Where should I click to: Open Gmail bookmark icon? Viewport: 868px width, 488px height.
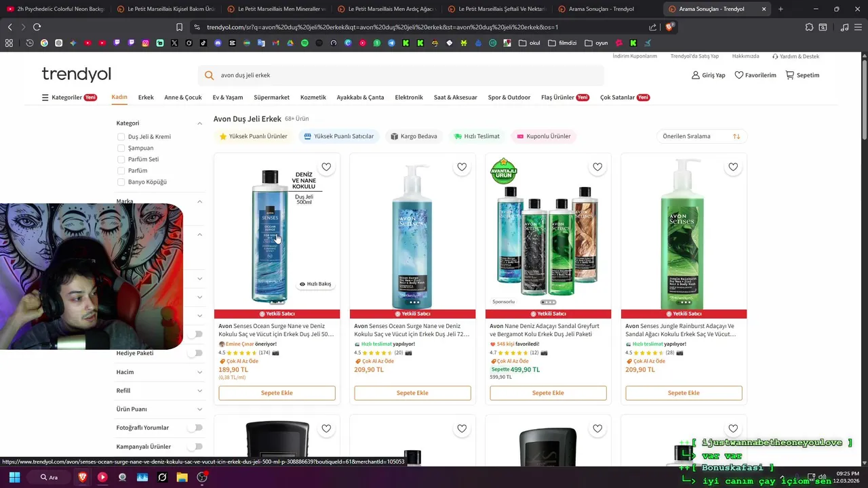pos(275,43)
